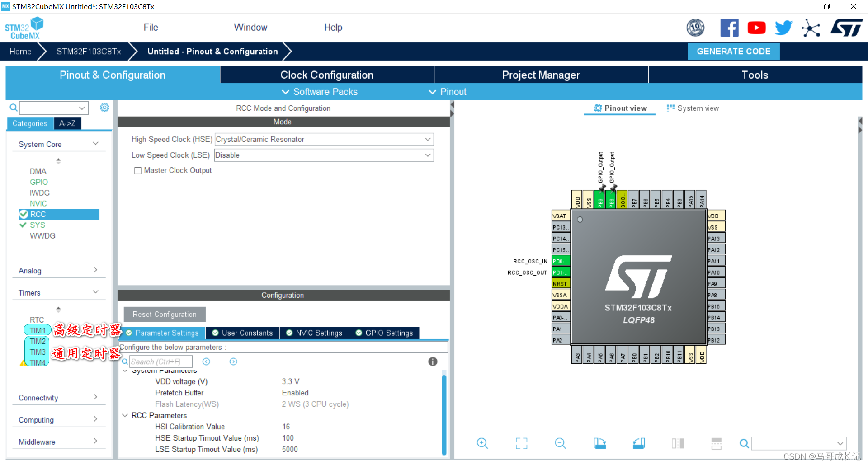This screenshot has width=868, height=465.
Task: Rotate the chip counter-clockwise icon
Action: tap(639, 443)
